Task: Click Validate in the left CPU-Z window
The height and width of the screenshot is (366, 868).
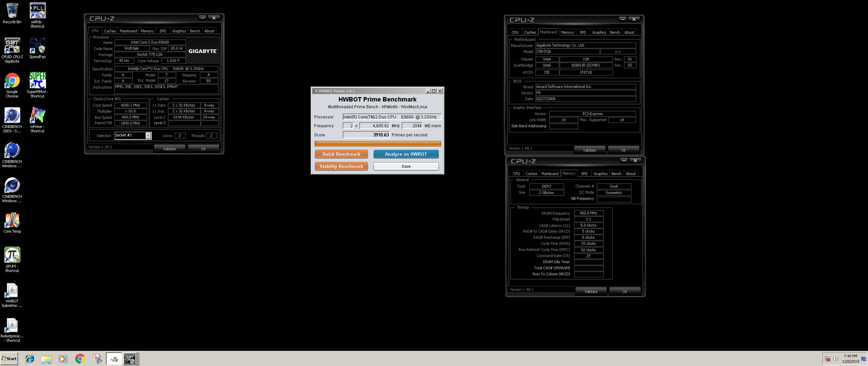Action: 170,149
